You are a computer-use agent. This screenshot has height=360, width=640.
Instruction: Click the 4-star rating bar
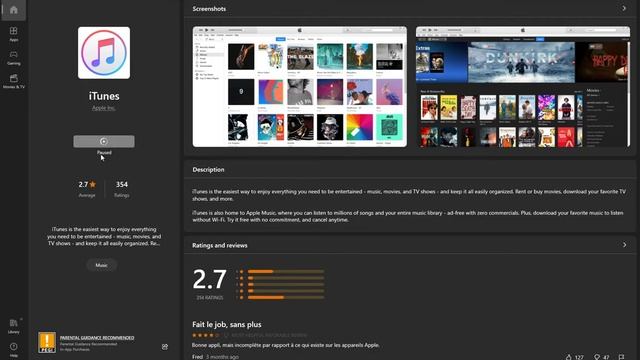286,278
